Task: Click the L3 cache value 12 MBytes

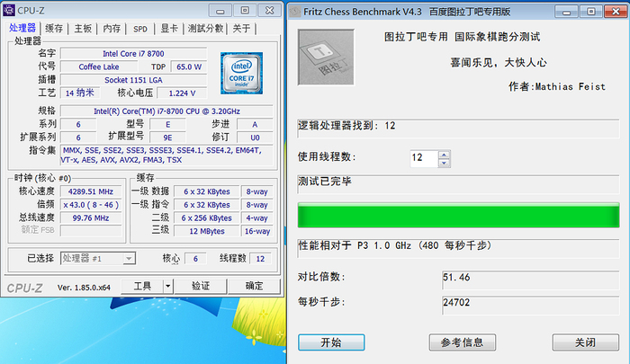Action: pos(207,231)
